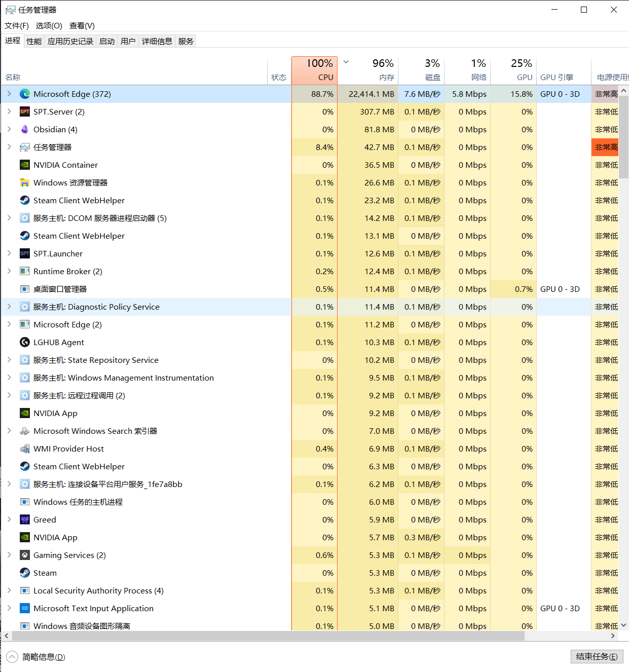Switch to the 服务 tab
629x672 pixels.
click(186, 41)
